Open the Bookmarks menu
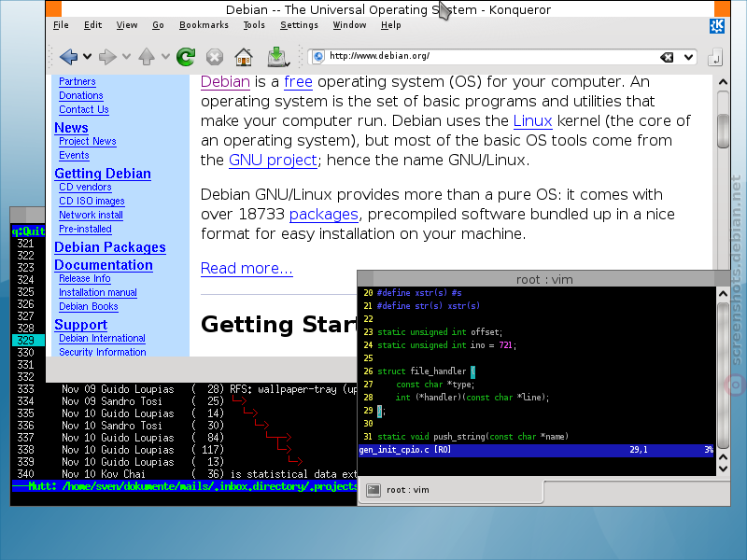Image resolution: width=747 pixels, height=560 pixels. click(x=204, y=25)
